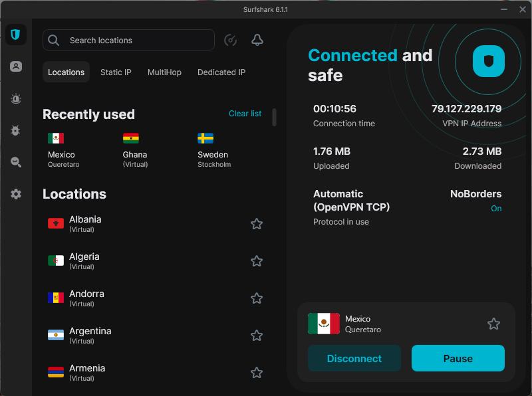Open the VPN shield icon in sidebar
Screen dimensions: 532x396
pos(15,35)
